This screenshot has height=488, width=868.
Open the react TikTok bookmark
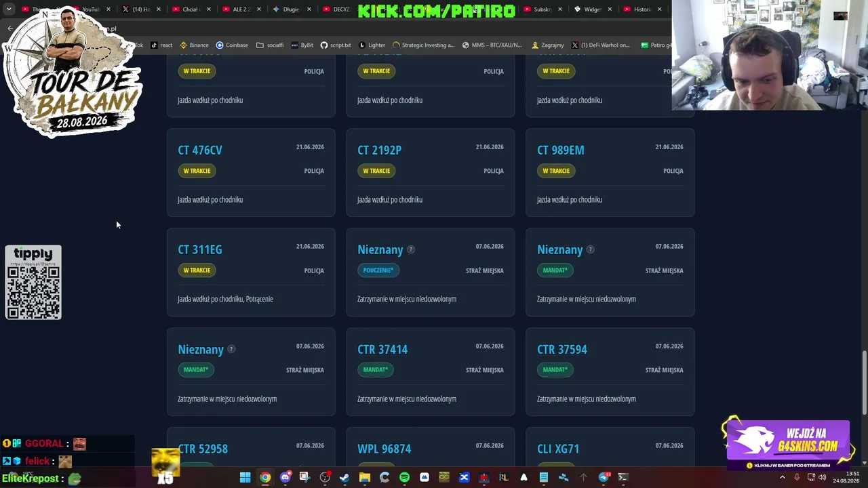(161, 45)
